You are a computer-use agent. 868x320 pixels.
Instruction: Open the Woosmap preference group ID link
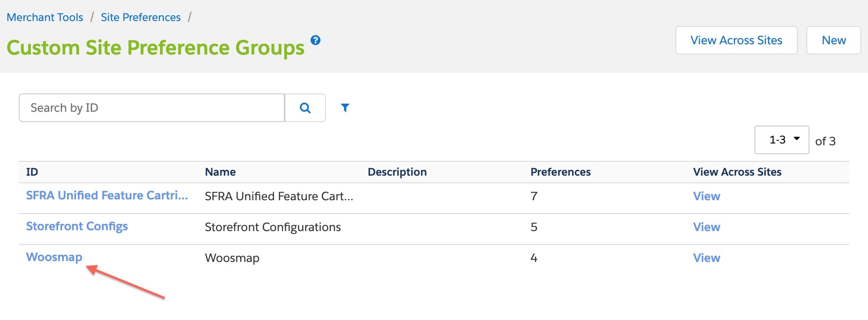click(54, 257)
